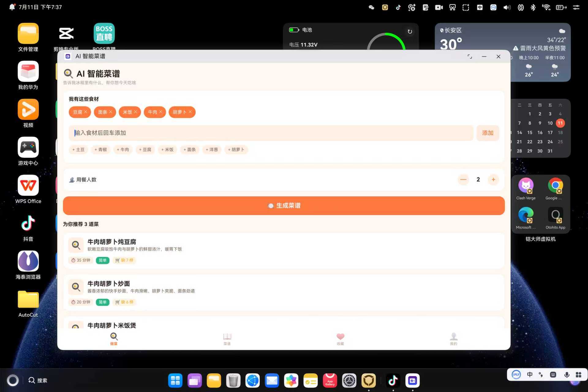
Task: Decrease the number of diners
Action: point(463,179)
